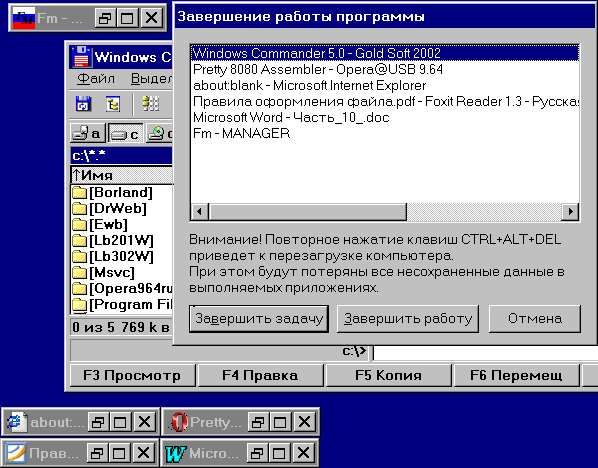Click the F4 Правка button
Viewport: 598px width, 468px height.
260,375
